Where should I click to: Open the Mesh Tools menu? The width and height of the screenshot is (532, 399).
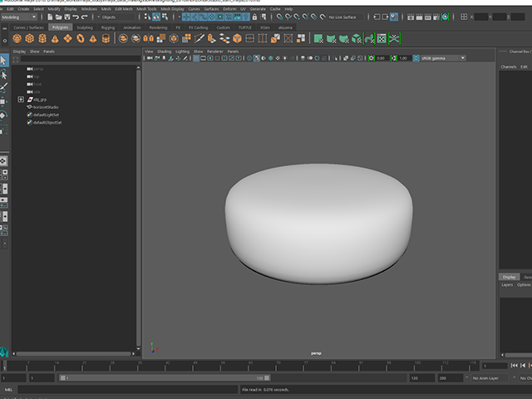click(146, 9)
